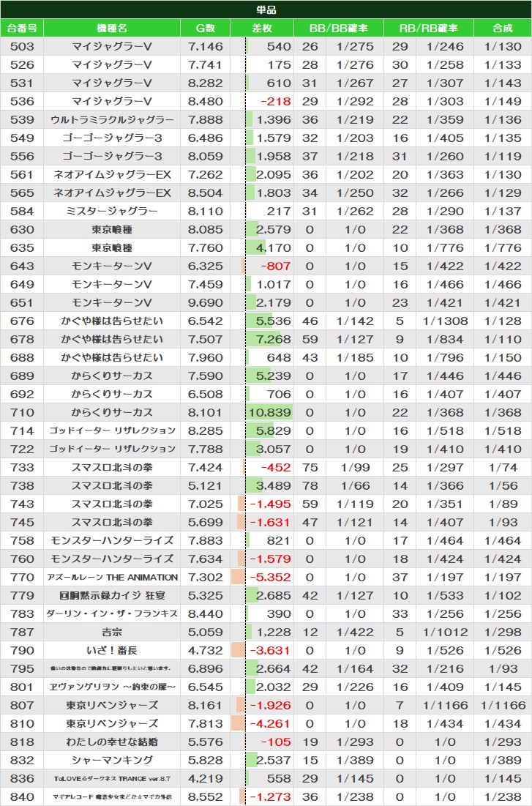Click 東京喰種 in row 630
The height and width of the screenshot is (806, 532).
coord(112,229)
